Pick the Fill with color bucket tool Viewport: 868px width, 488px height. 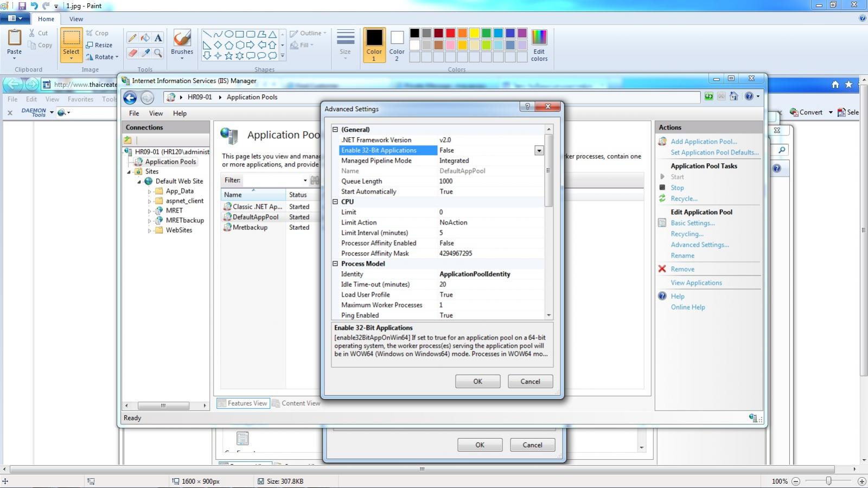point(145,38)
